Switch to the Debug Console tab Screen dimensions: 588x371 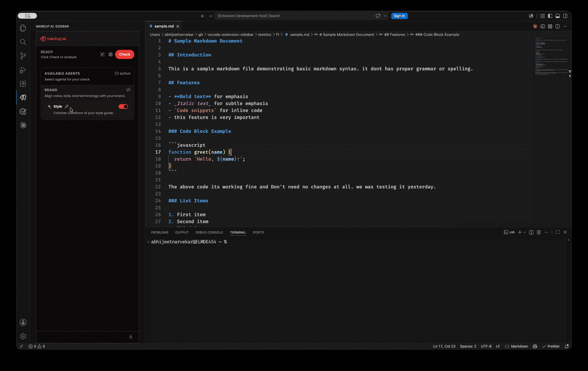209,232
